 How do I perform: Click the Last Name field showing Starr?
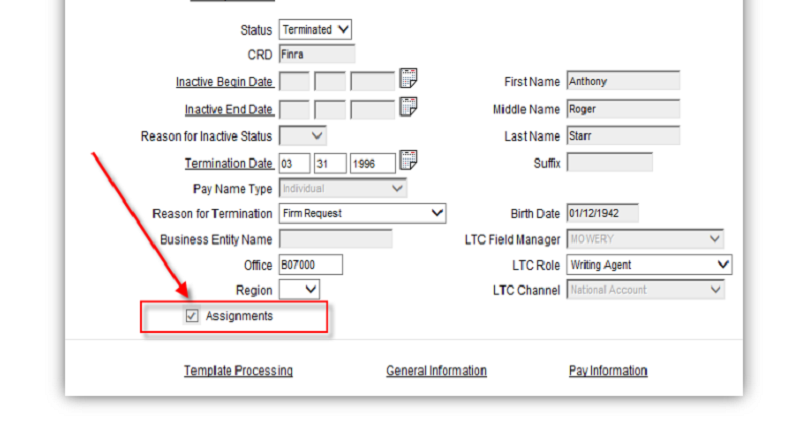(x=623, y=136)
